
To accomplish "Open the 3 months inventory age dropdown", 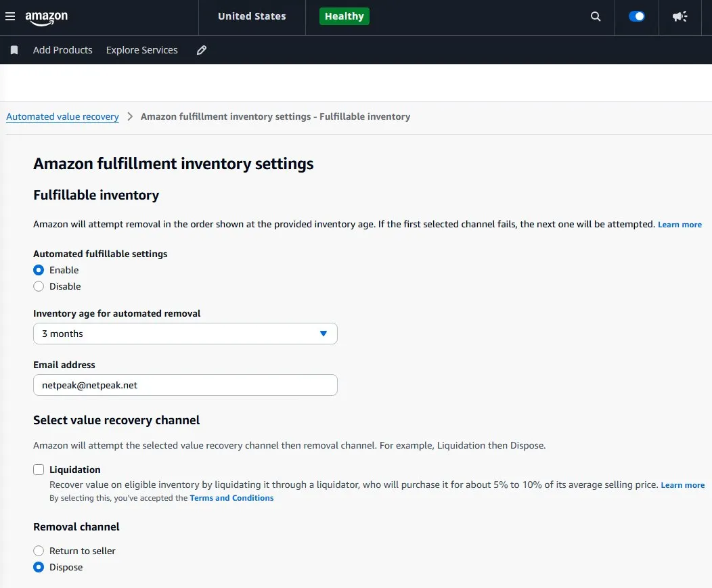I will click(x=185, y=334).
